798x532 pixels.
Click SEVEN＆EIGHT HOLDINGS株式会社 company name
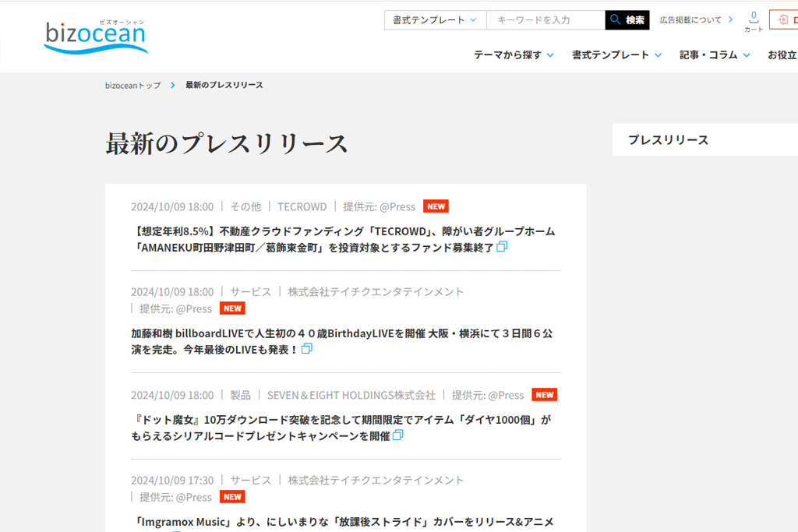351,395
